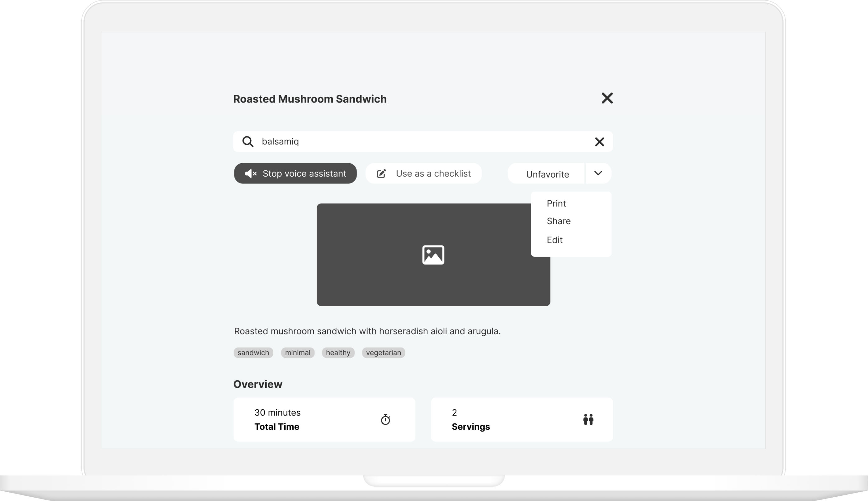Click the recipe description sentence

point(367,331)
